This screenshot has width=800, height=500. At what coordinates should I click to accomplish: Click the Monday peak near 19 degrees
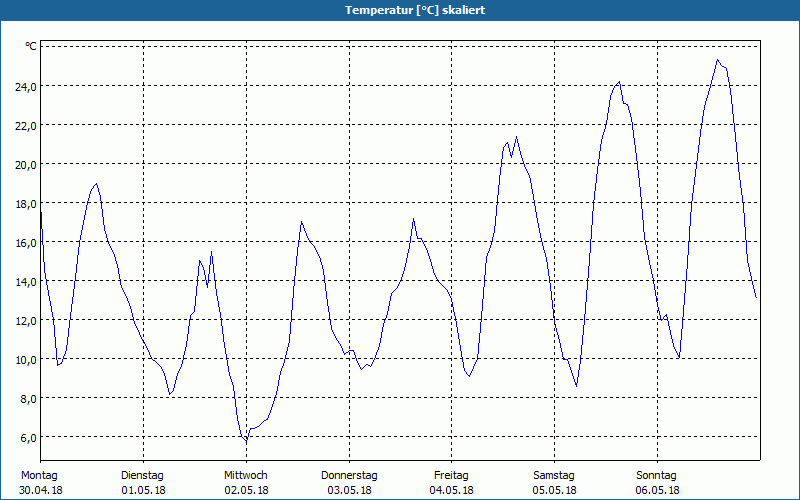click(x=96, y=184)
